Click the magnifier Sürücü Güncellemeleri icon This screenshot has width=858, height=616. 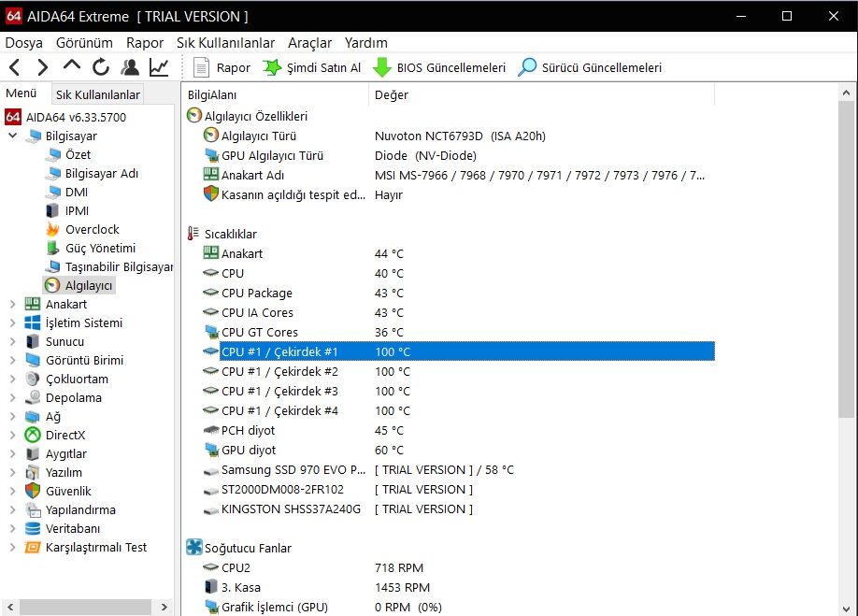[527, 67]
